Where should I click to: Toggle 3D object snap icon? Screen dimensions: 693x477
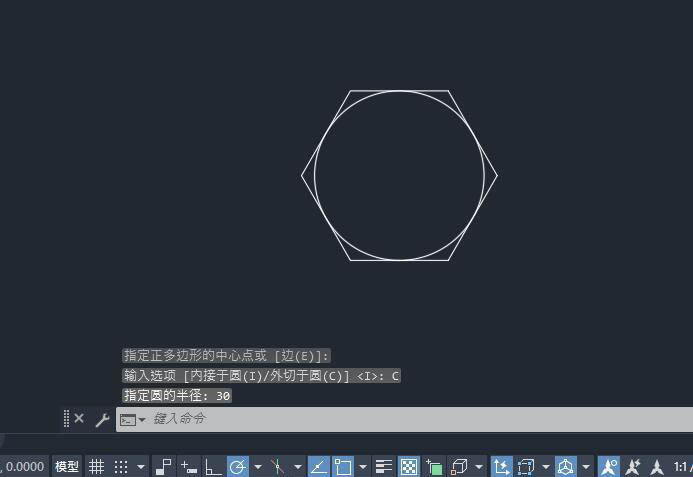(459, 467)
